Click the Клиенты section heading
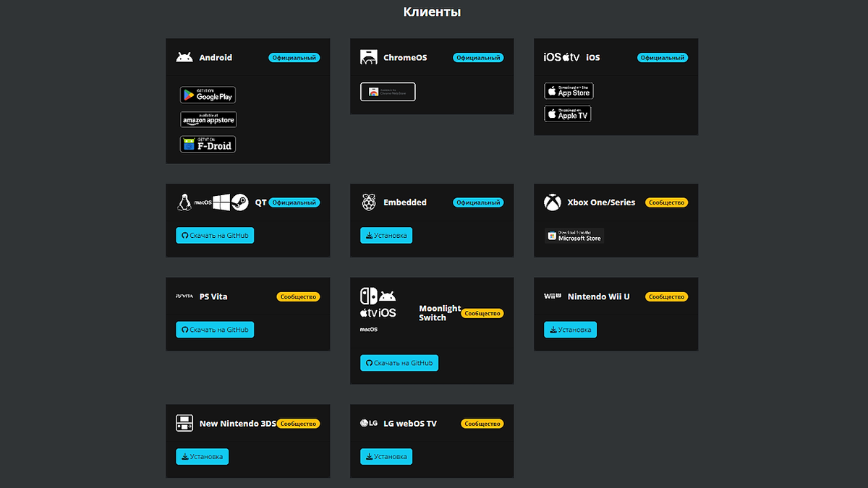The width and height of the screenshot is (868, 488). 433,12
